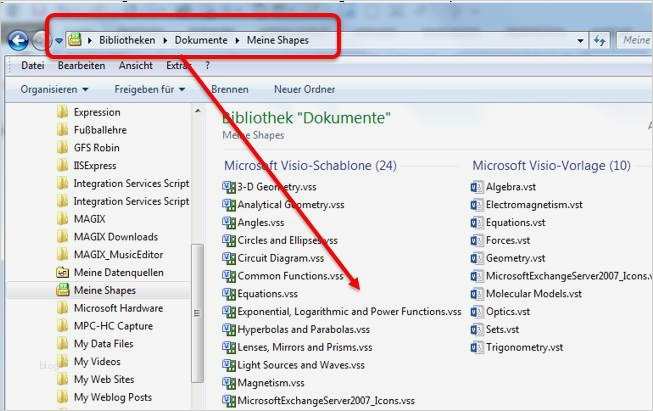Click the Meine Shapes folder icon in tree
Screen dimensions: 653x411
(x=62, y=290)
